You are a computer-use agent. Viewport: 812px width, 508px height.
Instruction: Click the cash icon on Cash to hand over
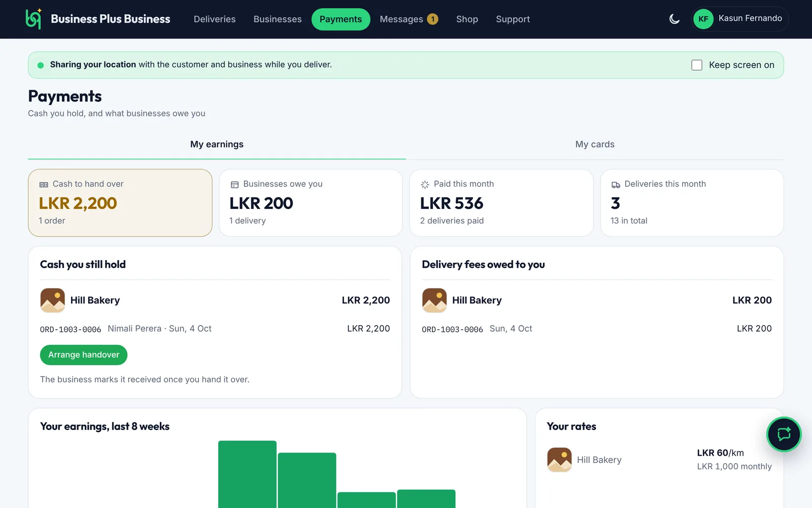pyautogui.click(x=44, y=184)
